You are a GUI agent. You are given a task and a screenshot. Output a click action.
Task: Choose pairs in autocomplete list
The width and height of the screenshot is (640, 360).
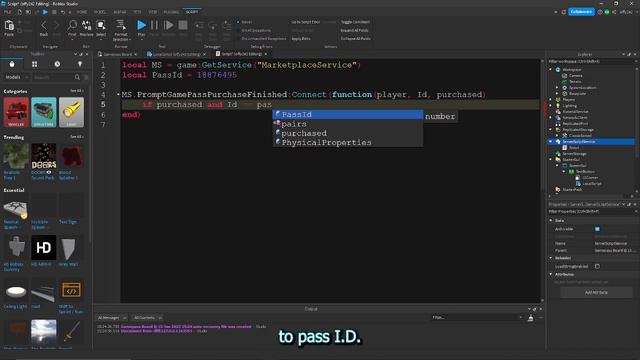click(x=348, y=124)
